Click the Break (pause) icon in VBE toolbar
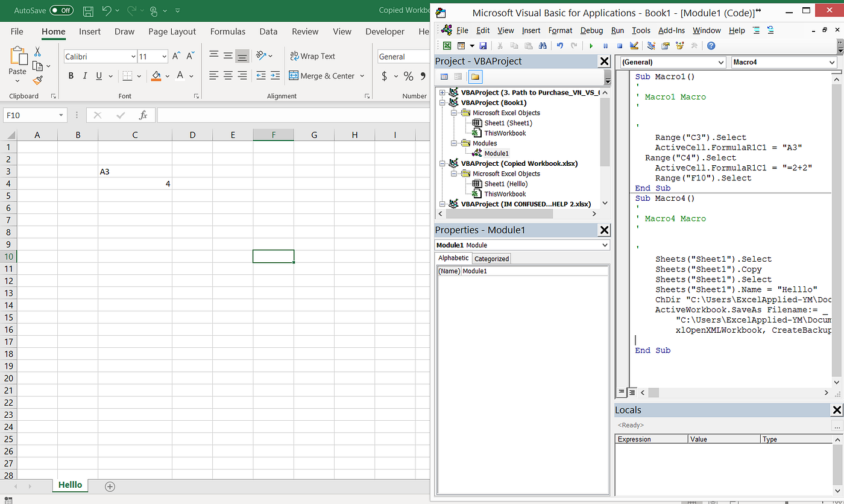844x504 pixels. coord(605,45)
